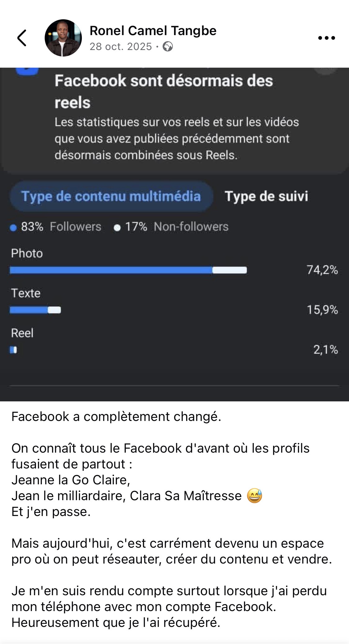Tap the blue reels notice icon
349x644 pixels.
pos(27,71)
